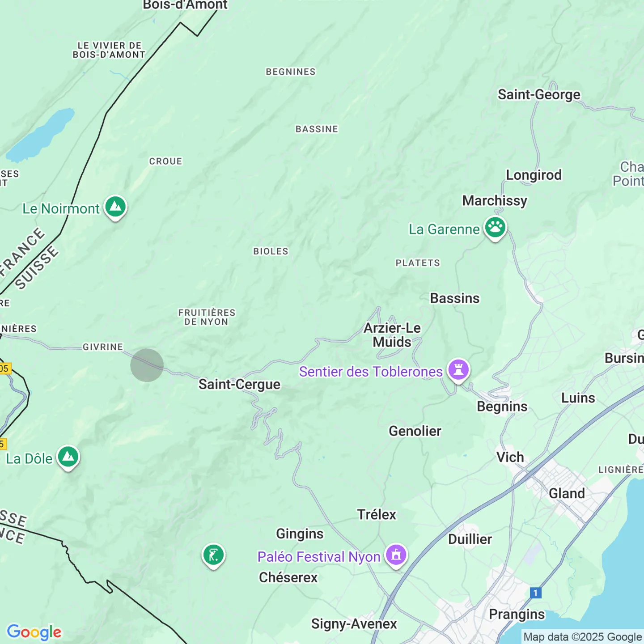
Task: Open the Map data ©2025 Google attribution
Action: pos(582,637)
